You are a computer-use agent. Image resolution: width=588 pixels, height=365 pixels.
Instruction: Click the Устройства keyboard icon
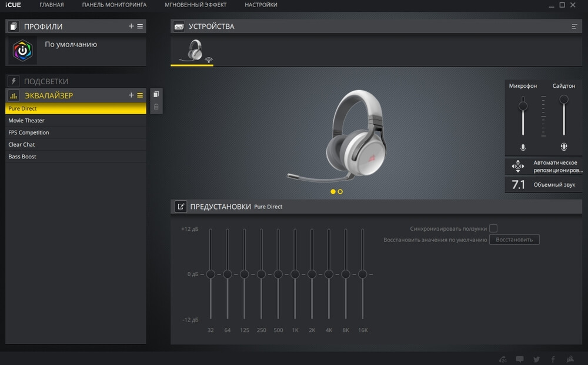[x=179, y=26]
